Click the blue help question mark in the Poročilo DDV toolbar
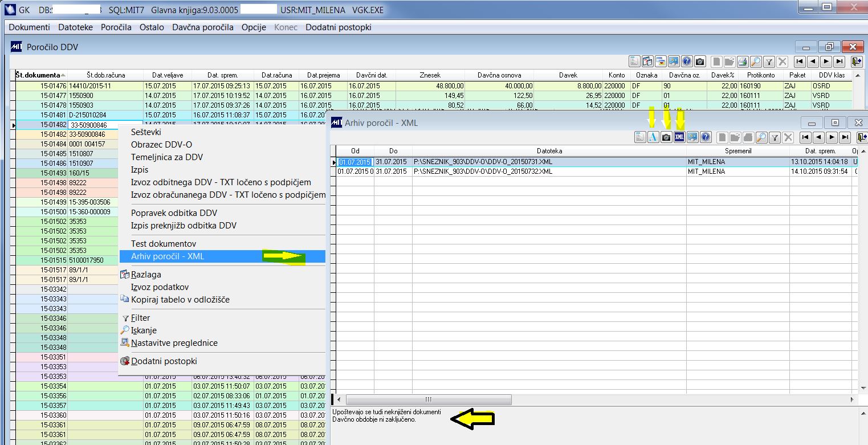868x445 pixels. [x=687, y=62]
